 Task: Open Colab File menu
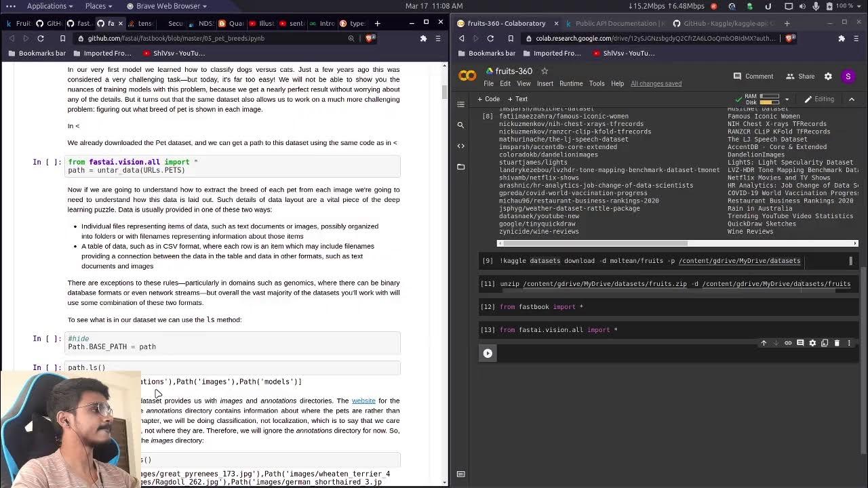click(x=488, y=83)
